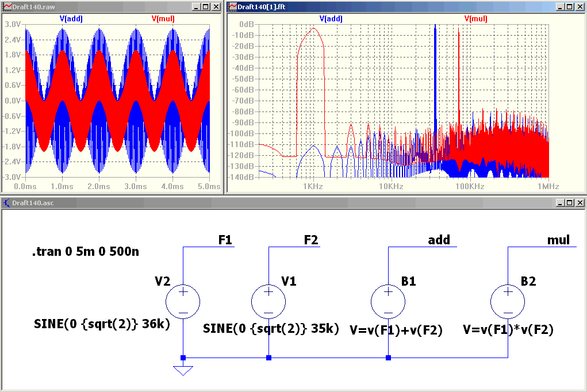Click the F1 net label

coord(225,240)
